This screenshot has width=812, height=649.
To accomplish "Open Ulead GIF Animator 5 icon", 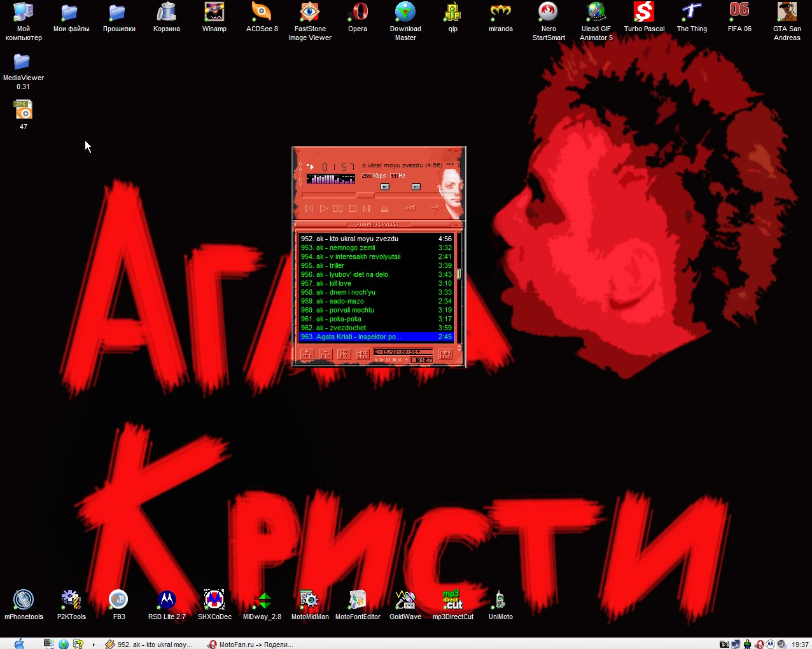I will click(596, 22).
